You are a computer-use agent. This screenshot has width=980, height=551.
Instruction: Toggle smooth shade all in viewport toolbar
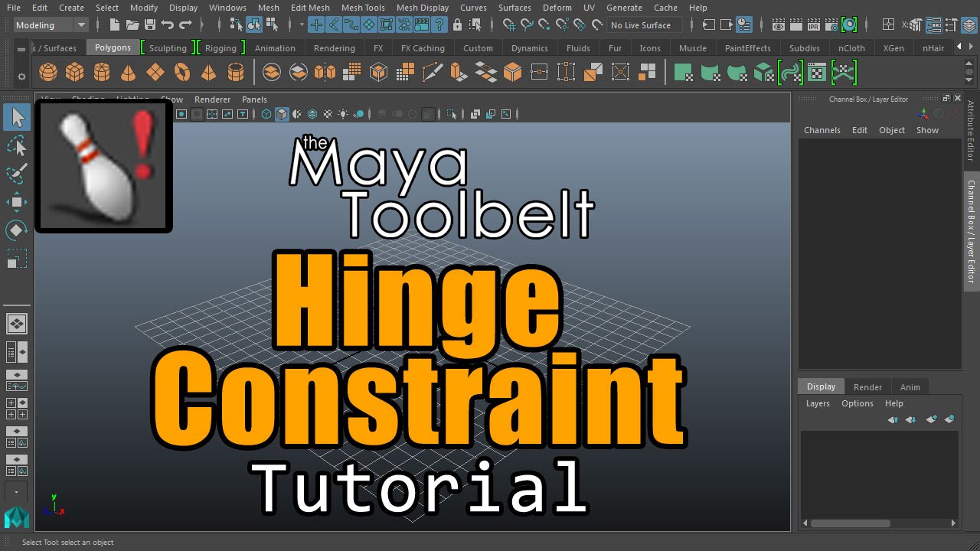pyautogui.click(x=282, y=114)
